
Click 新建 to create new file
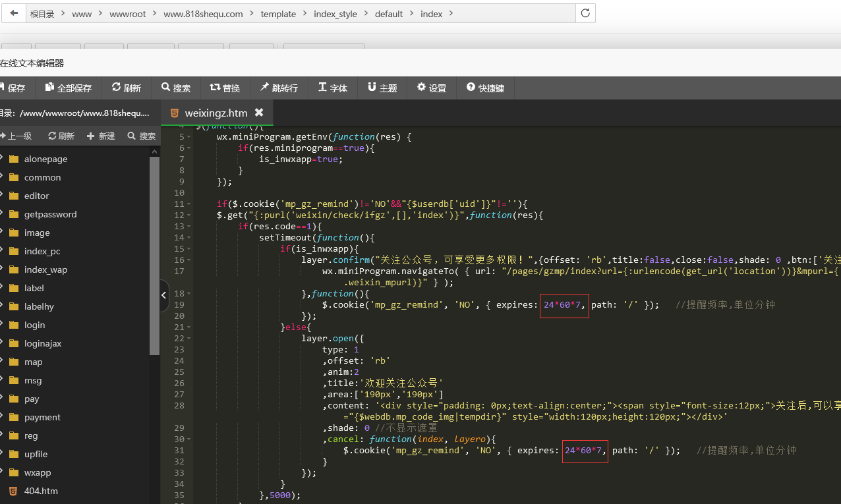pyautogui.click(x=101, y=136)
